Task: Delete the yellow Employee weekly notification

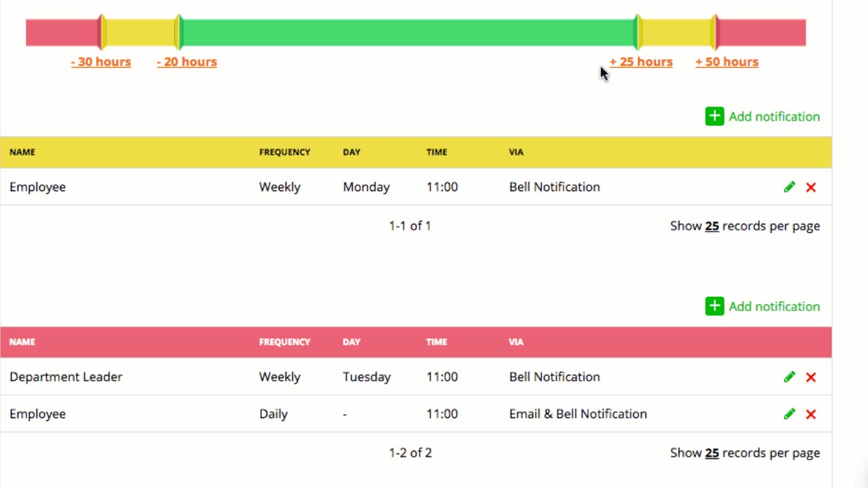Action: [811, 187]
